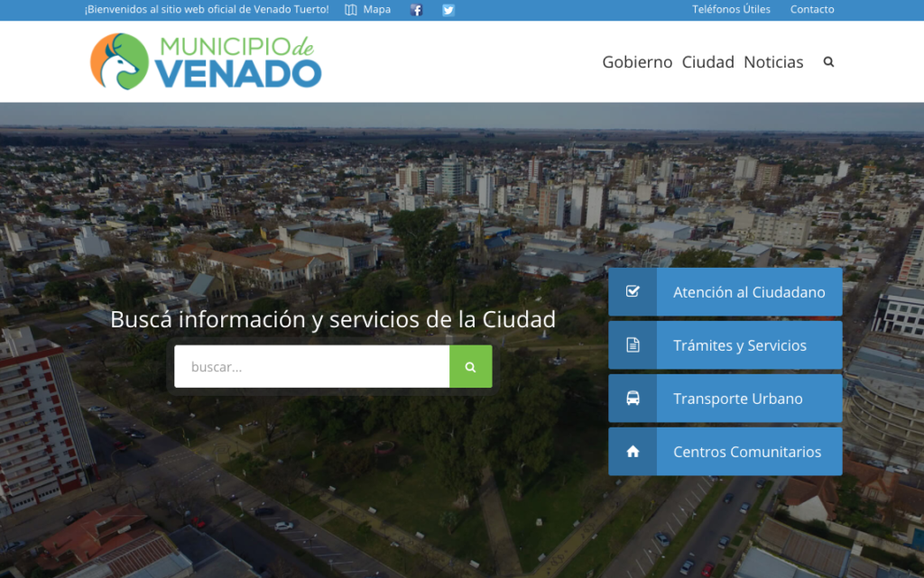Click the Buscá información y servicios heading
The height and width of the screenshot is (578, 924).
point(333,319)
